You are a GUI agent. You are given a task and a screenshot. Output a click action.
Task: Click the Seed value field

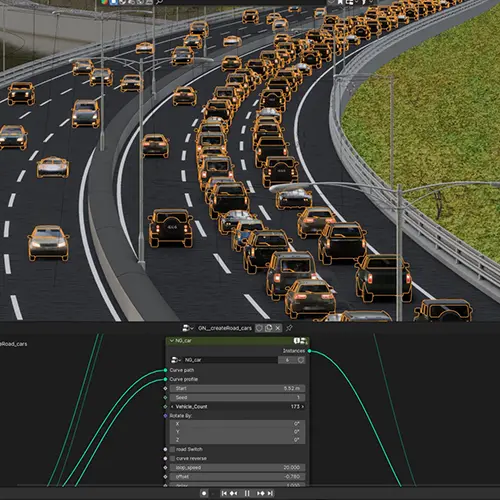click(x=237, y=397)
